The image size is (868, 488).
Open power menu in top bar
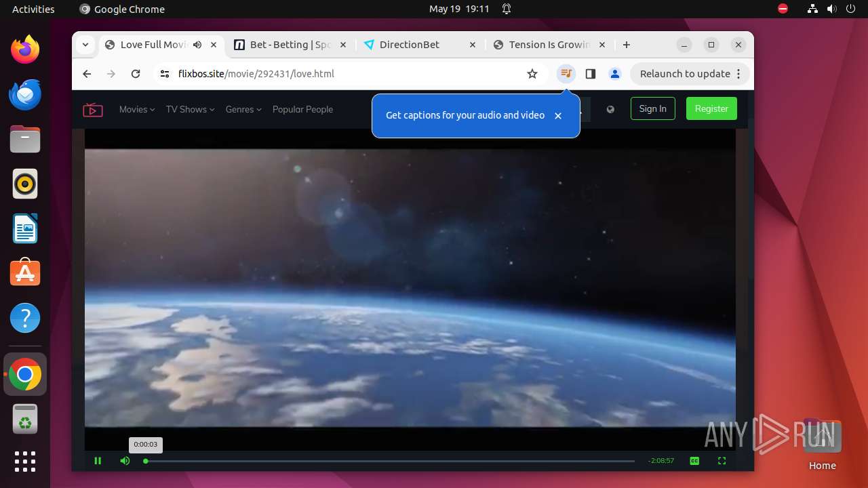850,9
